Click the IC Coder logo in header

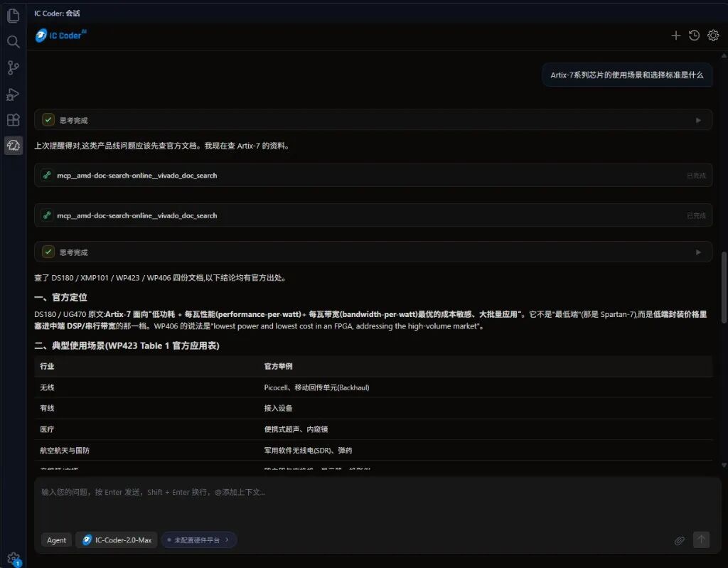[x=61, y=36]
